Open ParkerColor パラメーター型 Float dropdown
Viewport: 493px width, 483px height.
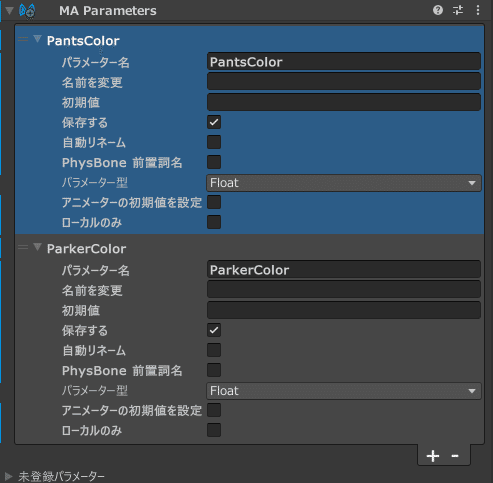tap(344, 391)
